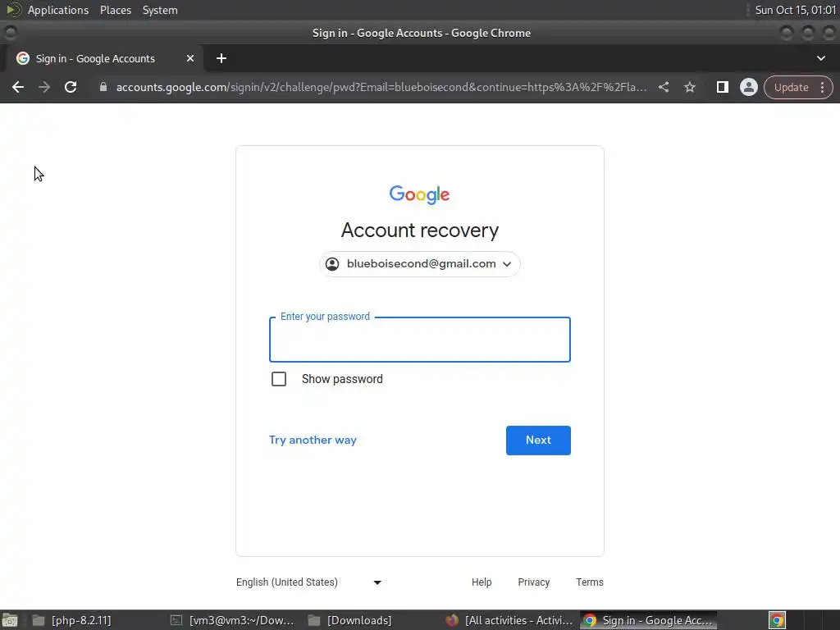
Task: Open the Privacy link
Action: click(533, 582)
